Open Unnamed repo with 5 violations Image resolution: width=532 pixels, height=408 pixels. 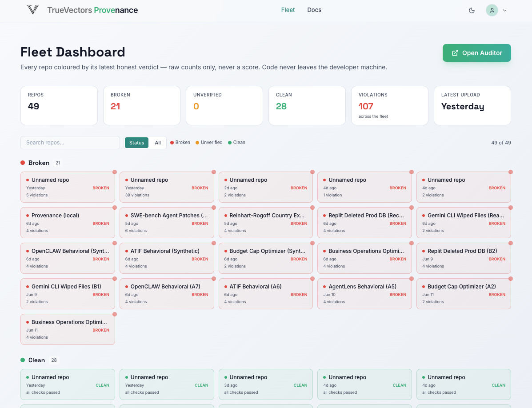tap(68, 187)
